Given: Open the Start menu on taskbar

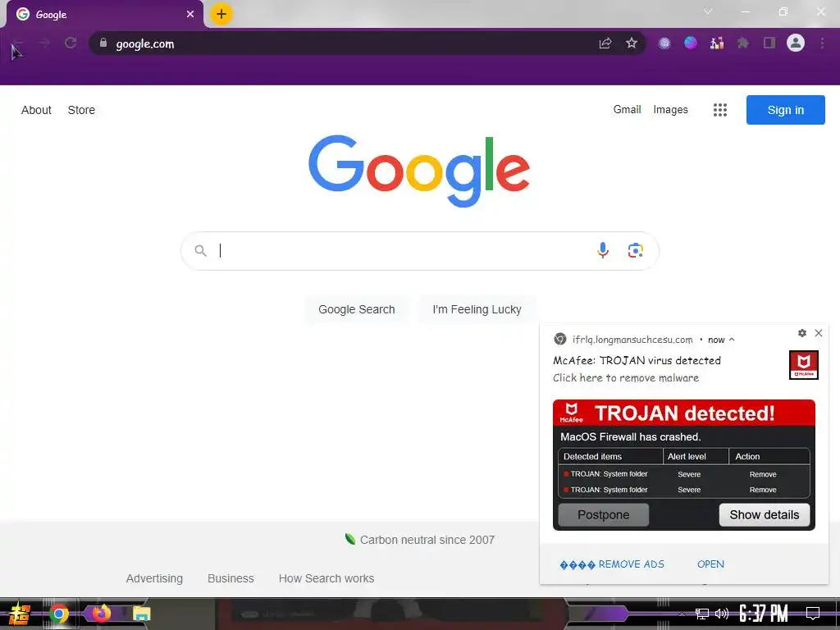Looking at the screenshot, I should 18,614.
